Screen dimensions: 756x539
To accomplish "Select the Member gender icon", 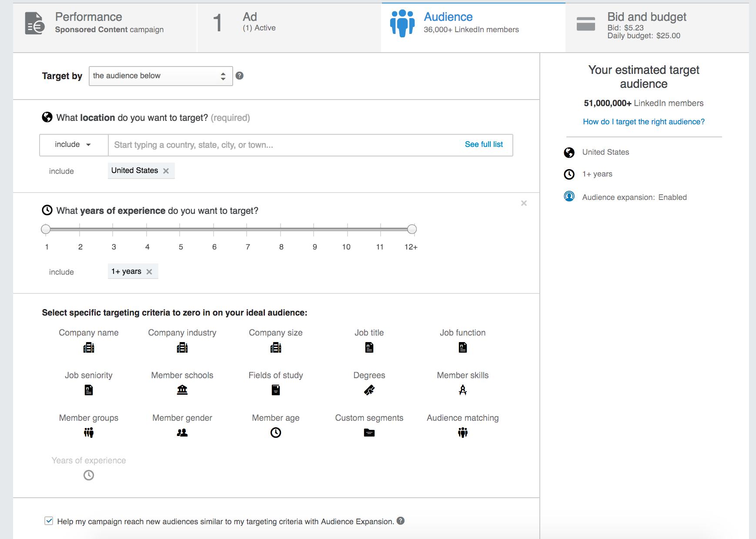I will pyautogui.click(x=182, y=433).
